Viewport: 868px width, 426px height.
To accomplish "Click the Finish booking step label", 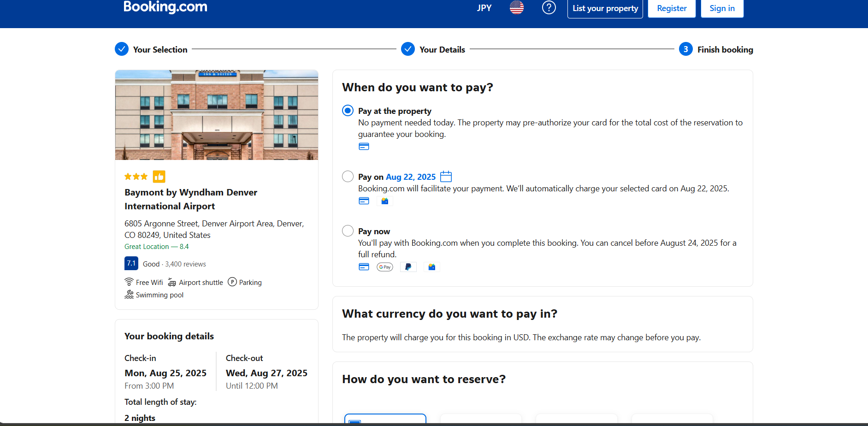I will [725, 49].
